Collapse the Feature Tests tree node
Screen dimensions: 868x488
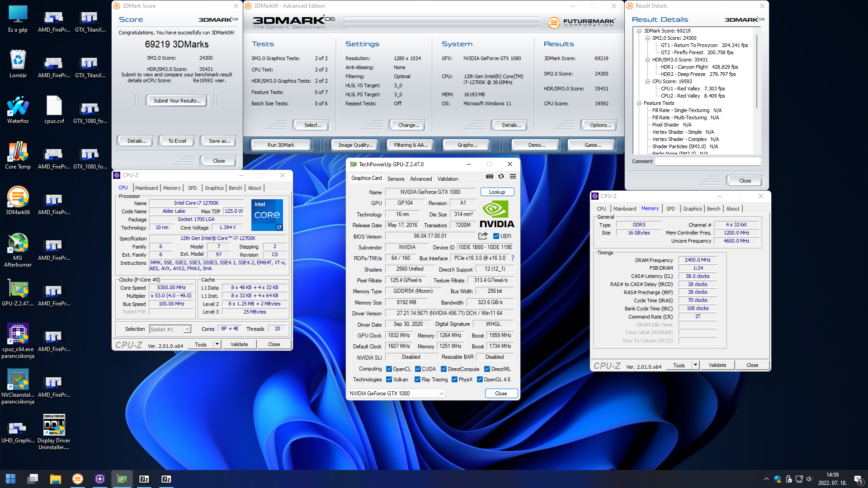(639, 103)
